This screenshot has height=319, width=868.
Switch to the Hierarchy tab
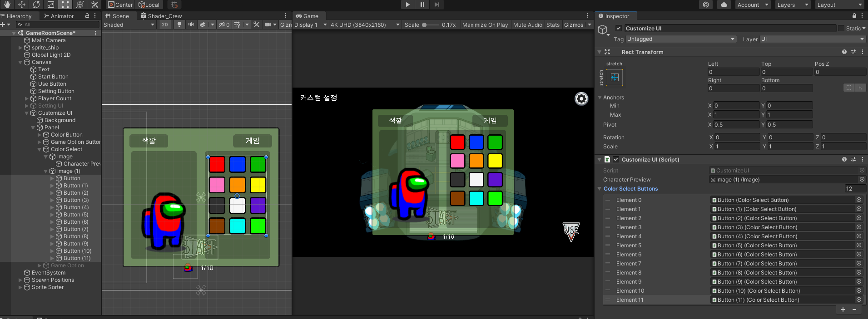(16, 16)
